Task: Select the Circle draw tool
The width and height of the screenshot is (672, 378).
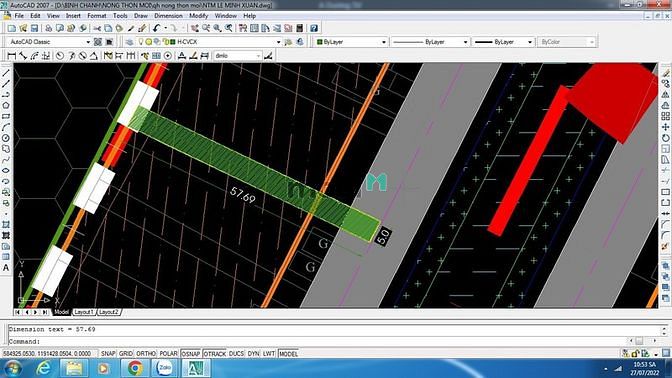Action: click(6, 138)
